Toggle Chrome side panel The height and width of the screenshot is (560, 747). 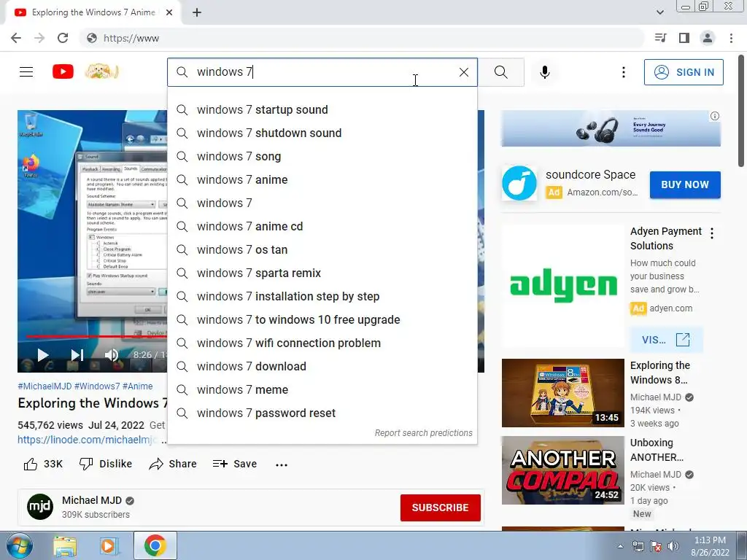click(684, 38)
